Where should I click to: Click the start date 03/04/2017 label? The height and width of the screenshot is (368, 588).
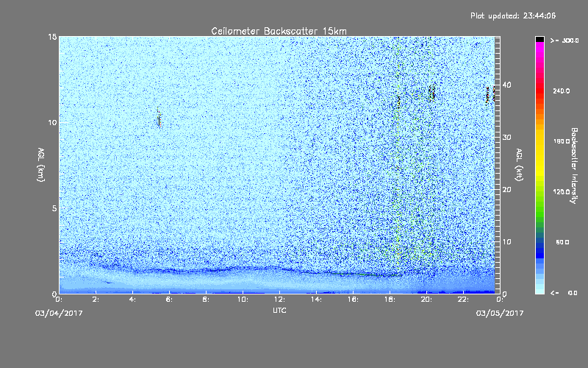(x=59, y=314)
